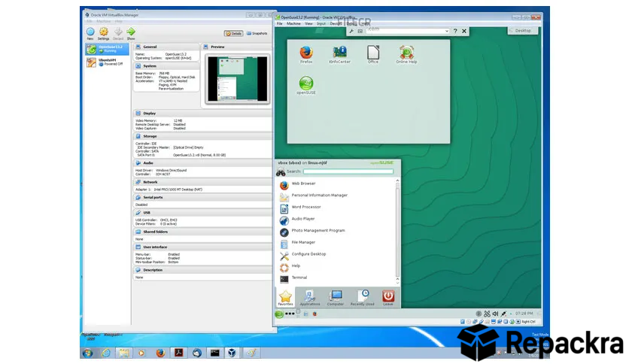Open Firefox on host Windows taskbar

click(160, 353)
